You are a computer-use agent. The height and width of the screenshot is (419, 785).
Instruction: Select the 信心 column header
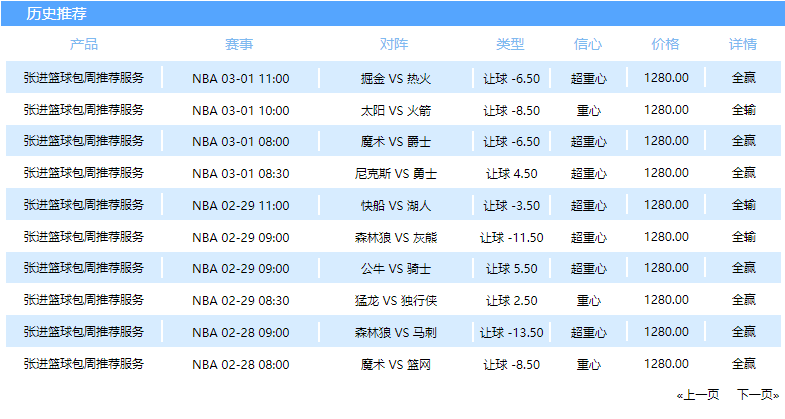click(588, 44)
